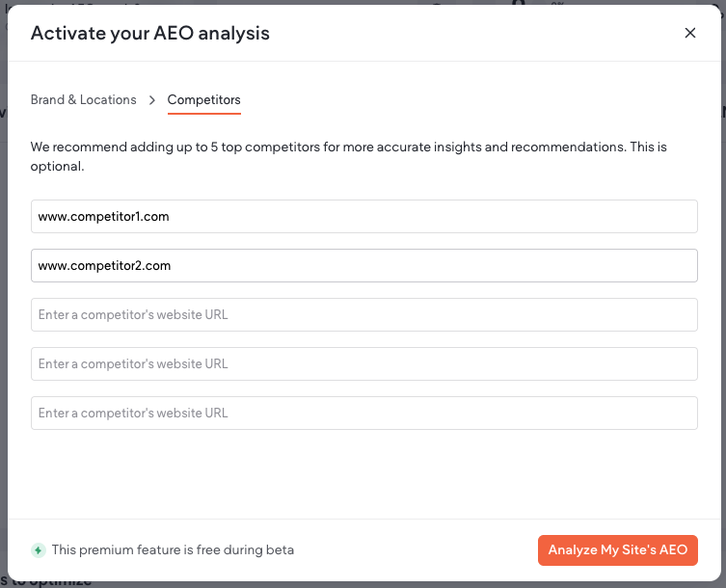Click the premium feature free during beta text
Image resolution: width=726 pixels, height=588 pixels.
tap(173, 549)
